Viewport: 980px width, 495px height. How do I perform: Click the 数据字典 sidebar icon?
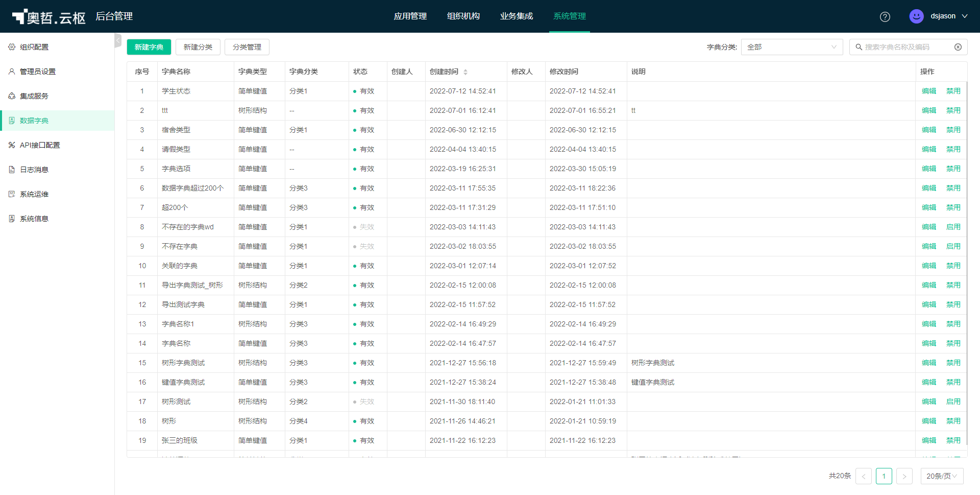tap(12, 121)
